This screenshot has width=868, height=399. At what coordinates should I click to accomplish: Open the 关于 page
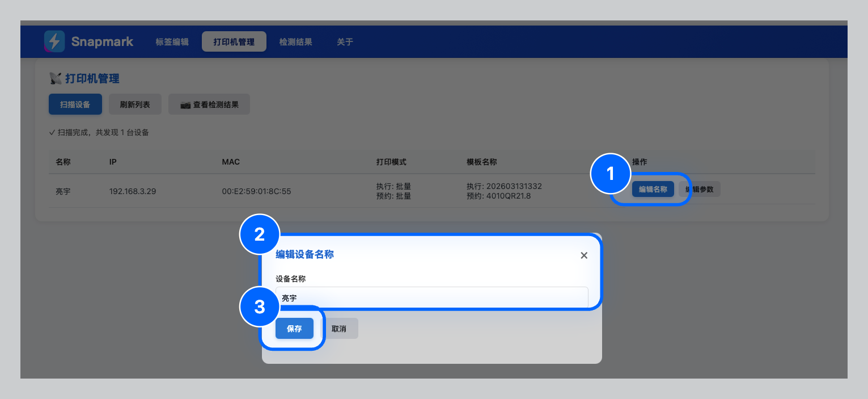(x=344, y=41)
